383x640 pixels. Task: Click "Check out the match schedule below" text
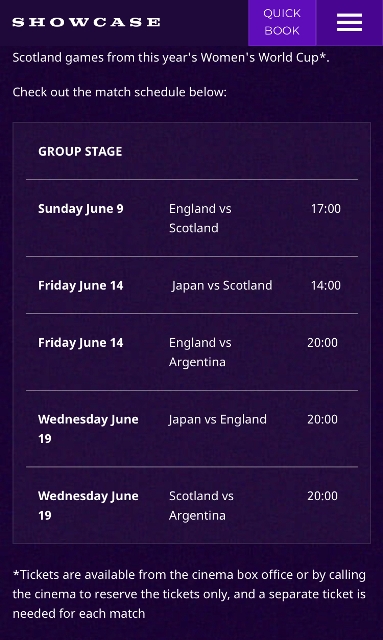tap(119, 92)
